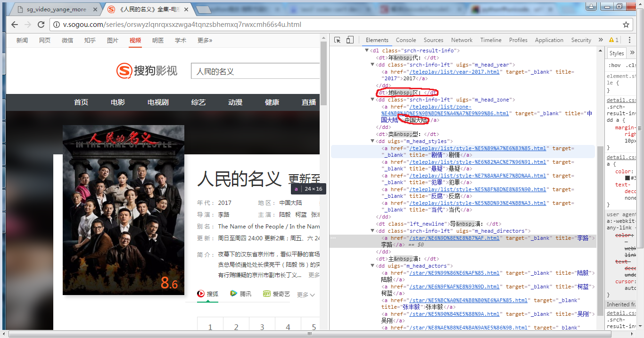
Task: Open the 更多» menu in Sogou top bar
Action: click(x=205, y=41)
